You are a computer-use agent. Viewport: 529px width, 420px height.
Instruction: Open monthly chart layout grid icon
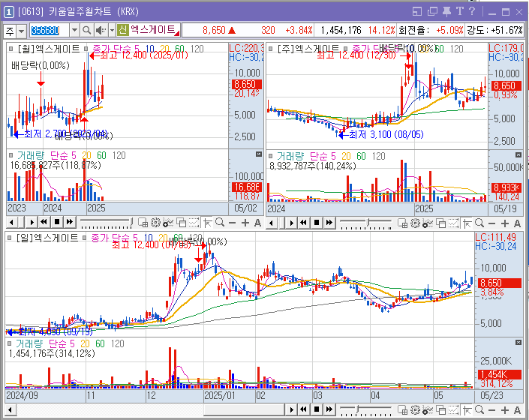[143, 223]
